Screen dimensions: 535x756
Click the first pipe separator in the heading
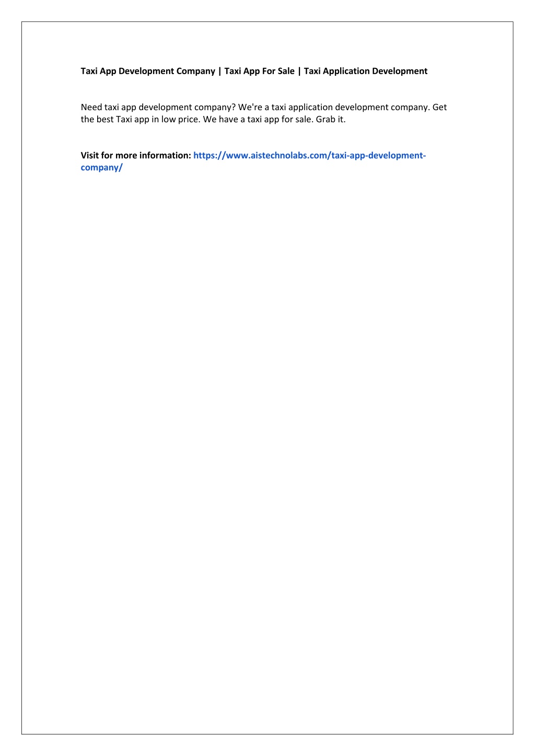[x=220, y=71]
